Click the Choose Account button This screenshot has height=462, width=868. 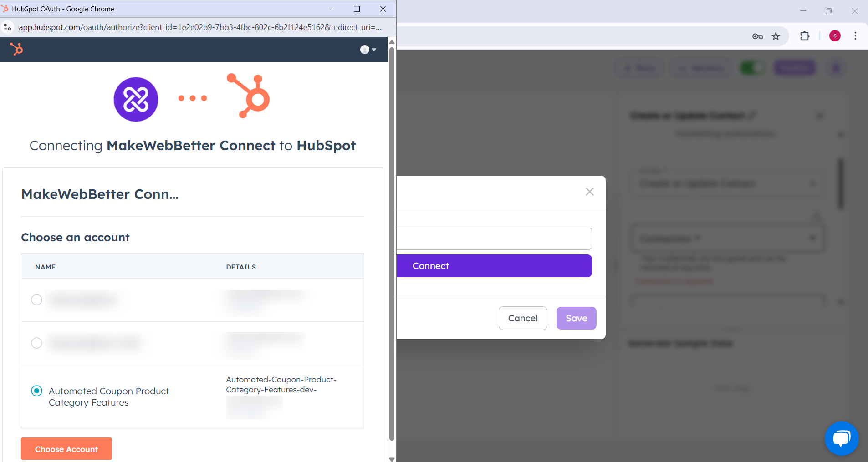coord(66,449)
